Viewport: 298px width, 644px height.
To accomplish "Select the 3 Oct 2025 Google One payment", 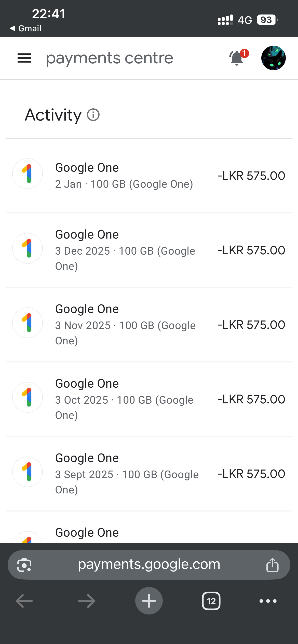I will tap(149, 399).
